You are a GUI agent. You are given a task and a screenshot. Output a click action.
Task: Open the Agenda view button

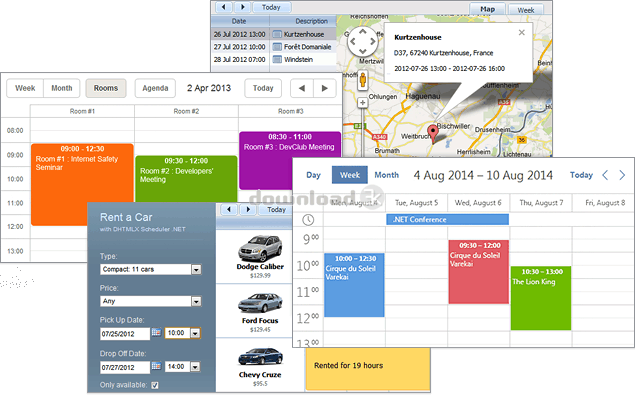tap(155, 88)
